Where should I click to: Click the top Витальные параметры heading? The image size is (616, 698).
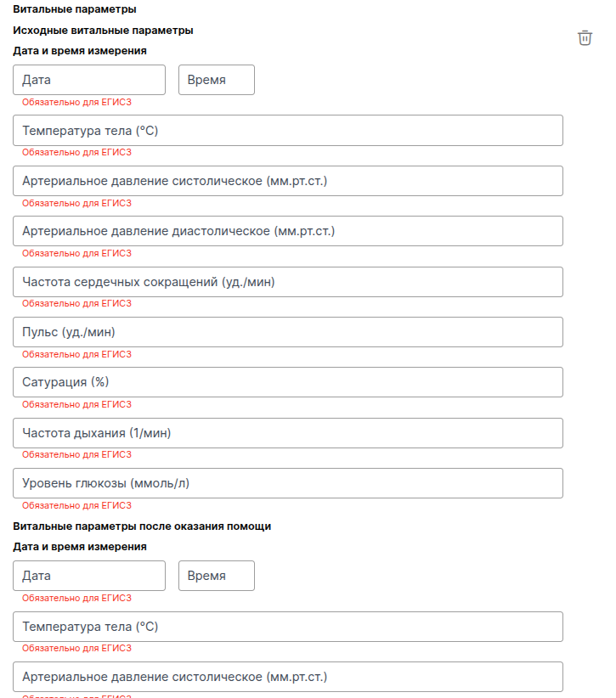point(75,9)
